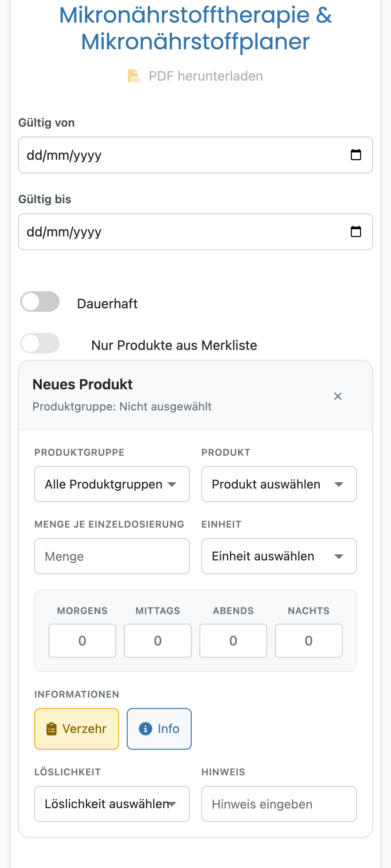
Task: Select the Info button
Action: click(159, 729)
